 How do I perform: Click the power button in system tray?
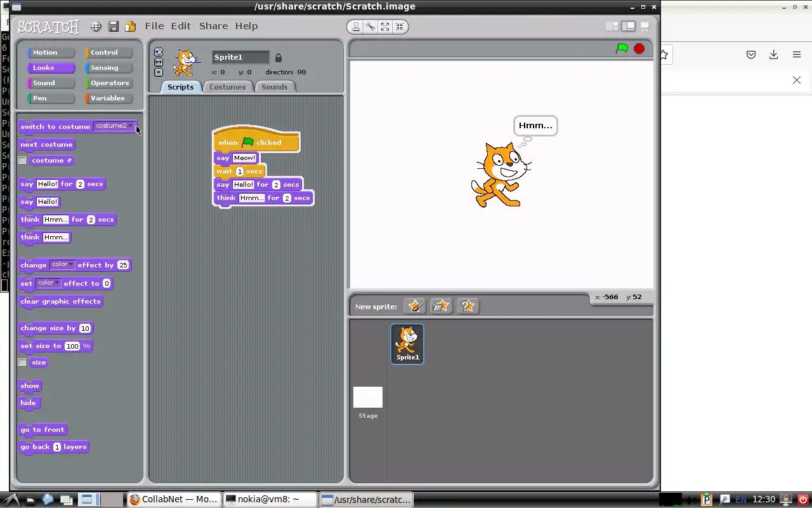click(x=802, y=500)
